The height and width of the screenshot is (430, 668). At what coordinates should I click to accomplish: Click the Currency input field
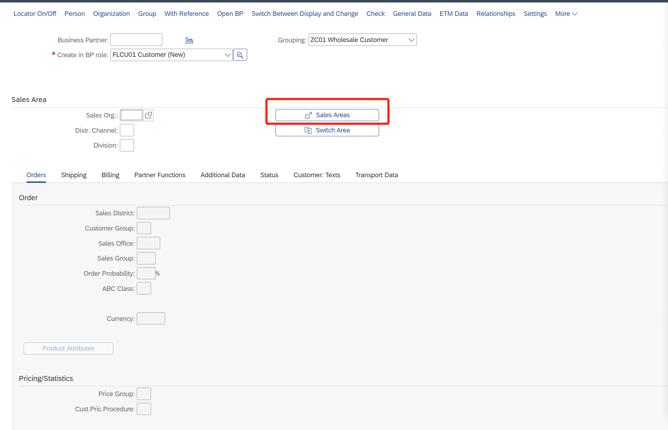pyautogui.click(x=151, y=319)
